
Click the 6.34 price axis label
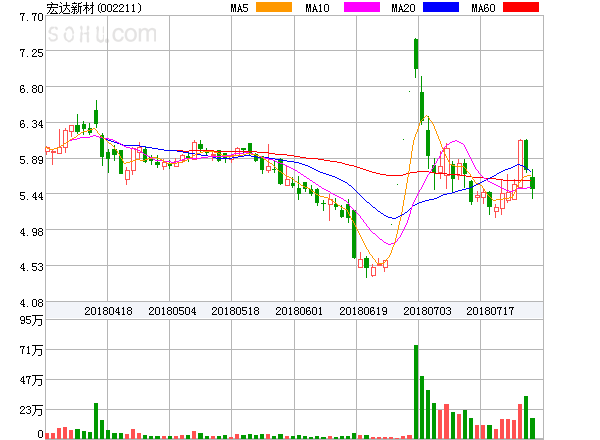click(31, 124)
